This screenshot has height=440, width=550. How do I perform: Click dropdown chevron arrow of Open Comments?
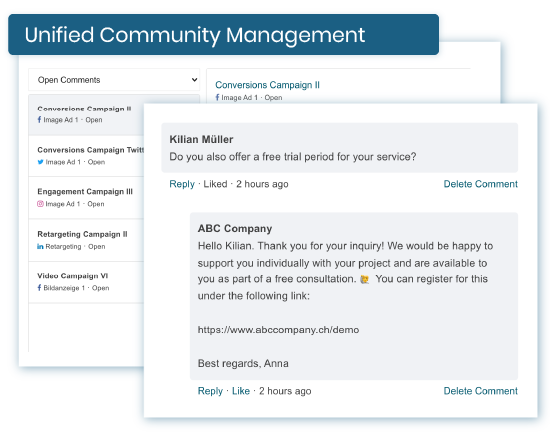click(x=194, y=80)
